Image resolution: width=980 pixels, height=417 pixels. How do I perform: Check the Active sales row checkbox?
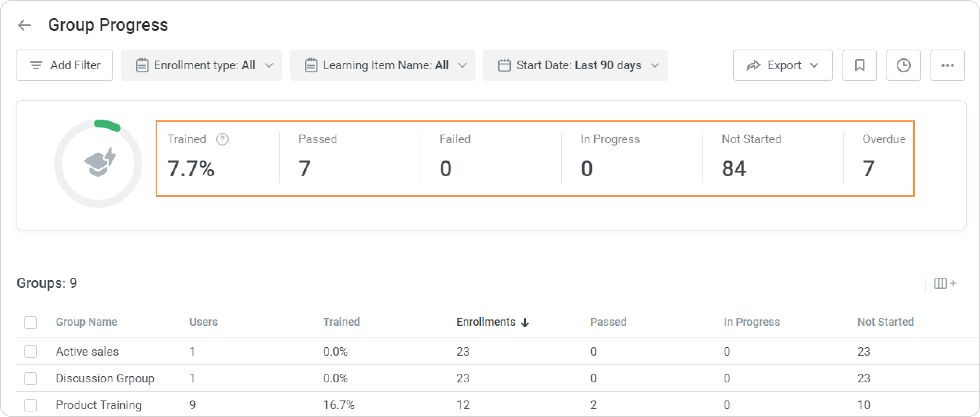[31, 351]
